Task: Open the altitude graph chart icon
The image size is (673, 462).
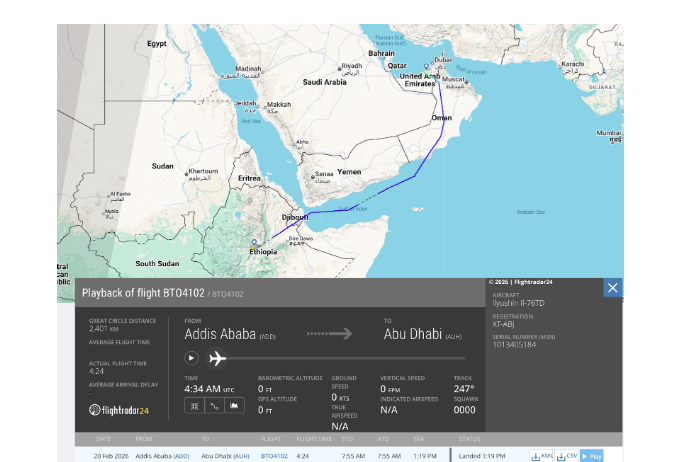Action: (234, 405)
